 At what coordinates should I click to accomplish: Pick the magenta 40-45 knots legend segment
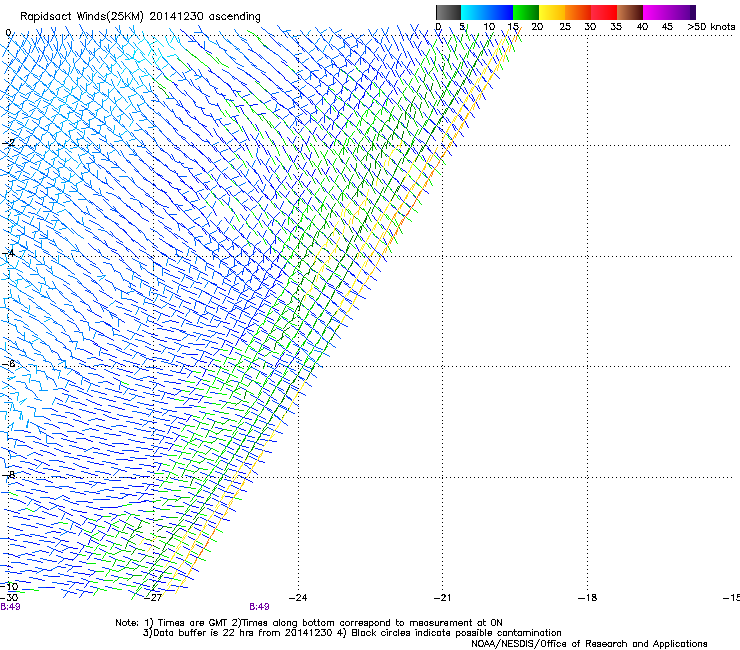tap(656, 12)
